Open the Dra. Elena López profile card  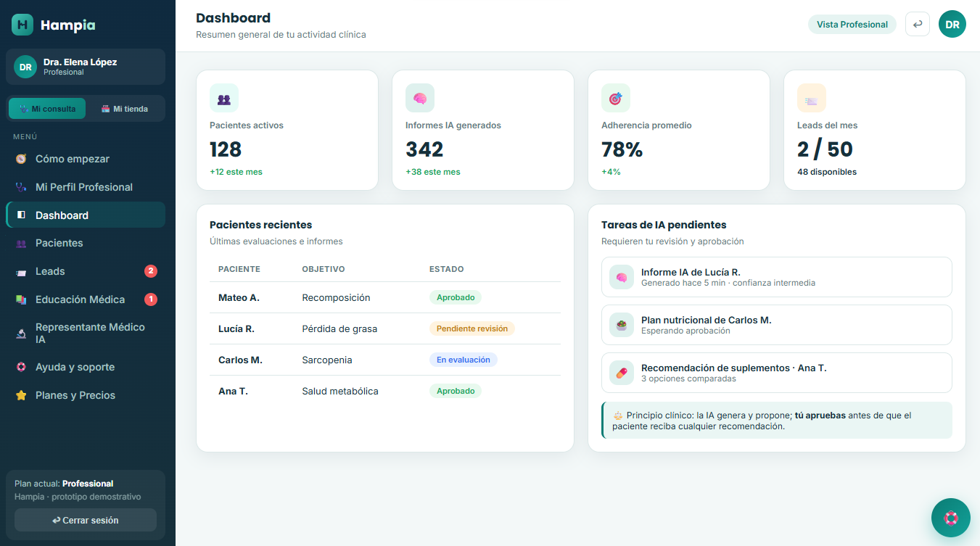pos(86,67)
